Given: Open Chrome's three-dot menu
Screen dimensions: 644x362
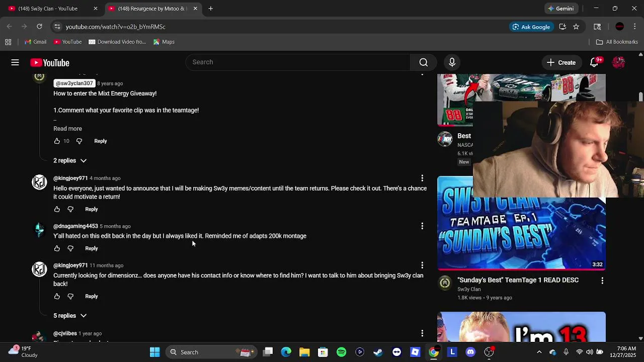Looking at the screenshot, I should tap(635, 27).
